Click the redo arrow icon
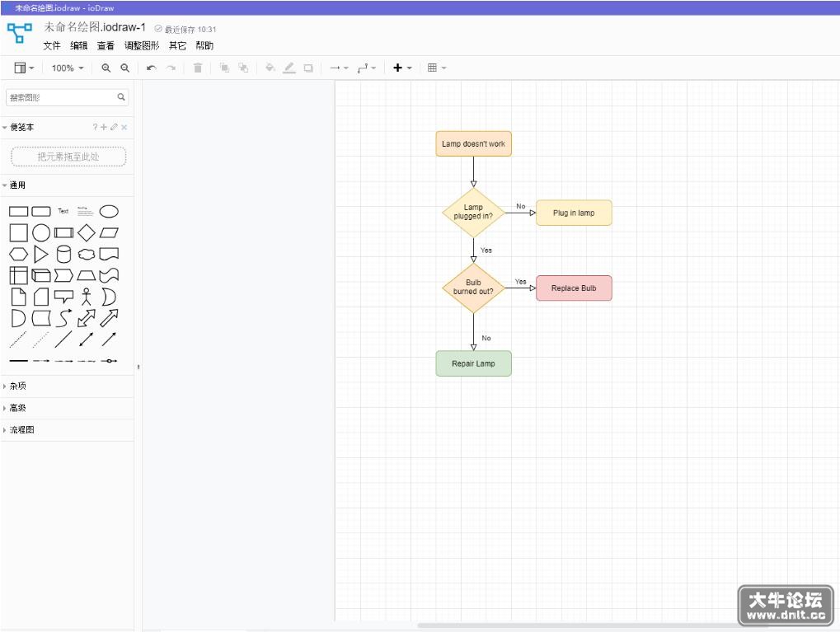The image size is (840, 632). tap(171, 68)
